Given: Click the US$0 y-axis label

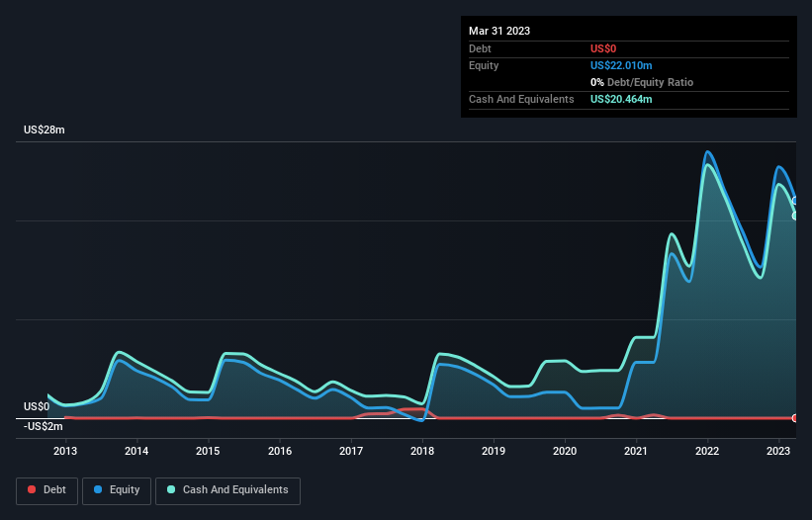Looking at the screenshot, I should pos(37,406).
